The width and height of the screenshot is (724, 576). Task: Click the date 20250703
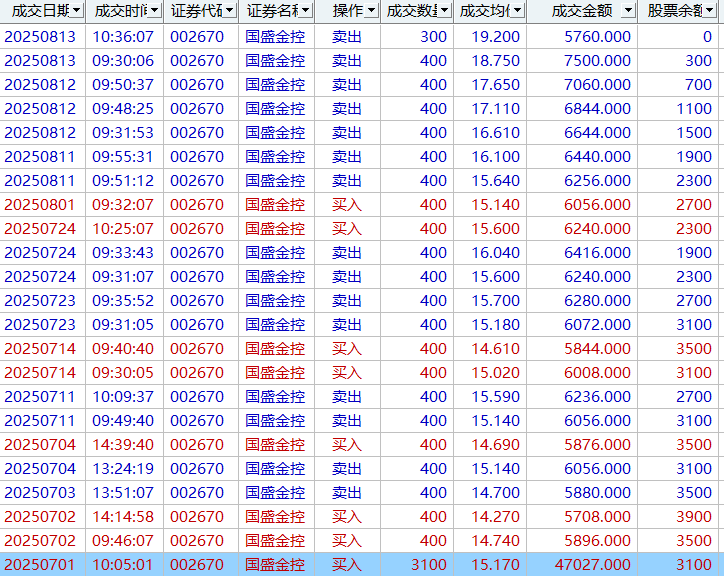[40, 493]
